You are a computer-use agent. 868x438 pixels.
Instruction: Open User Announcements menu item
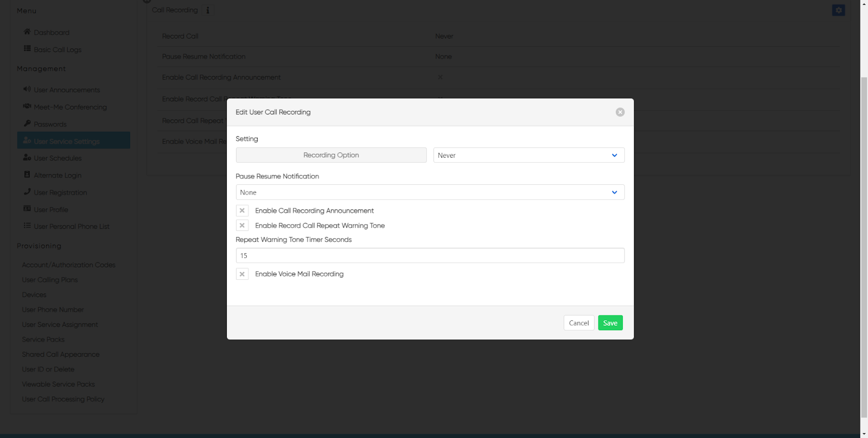[x=67, y=90]
